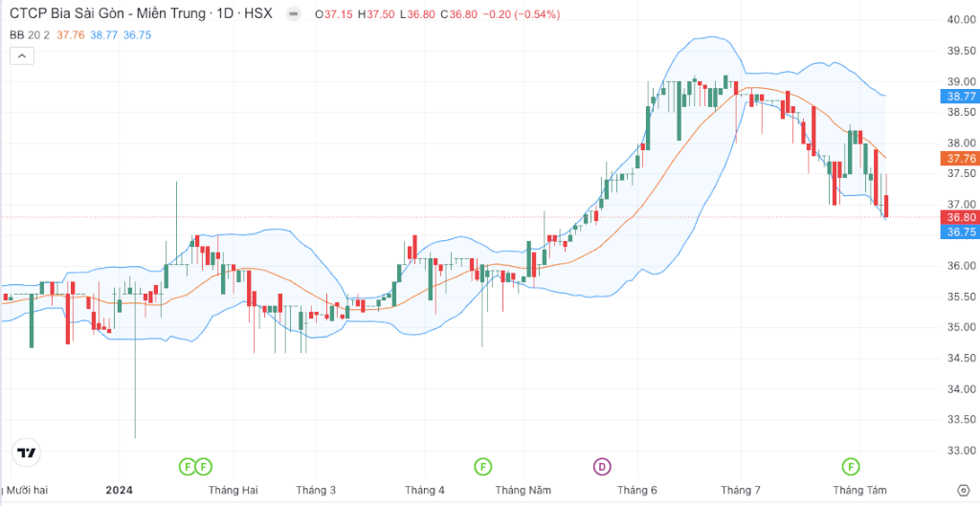Viewport: 980px width, 506px height.
Task: Click the Tháng 6 time axis label
Action: click(x=636, y=490)
